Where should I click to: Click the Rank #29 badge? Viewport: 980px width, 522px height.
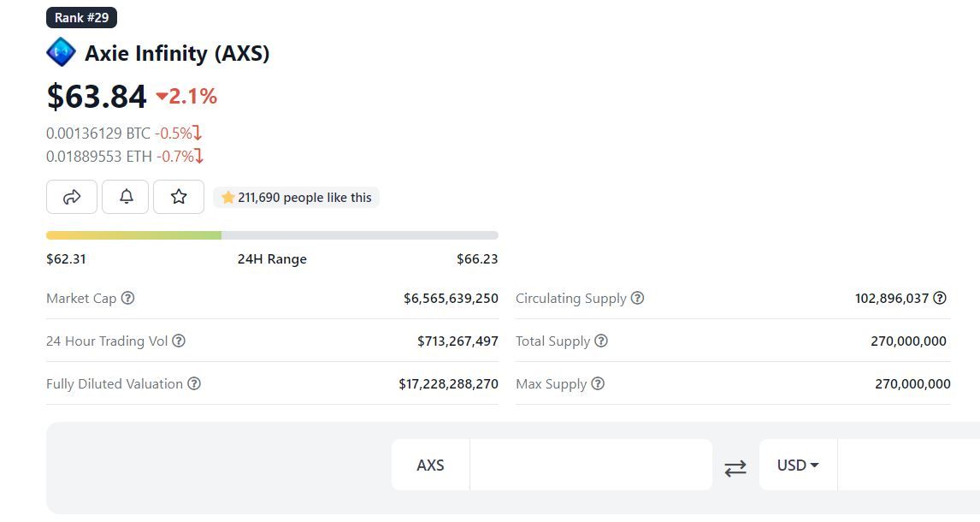pyautogui.click(x=81, y=17)
